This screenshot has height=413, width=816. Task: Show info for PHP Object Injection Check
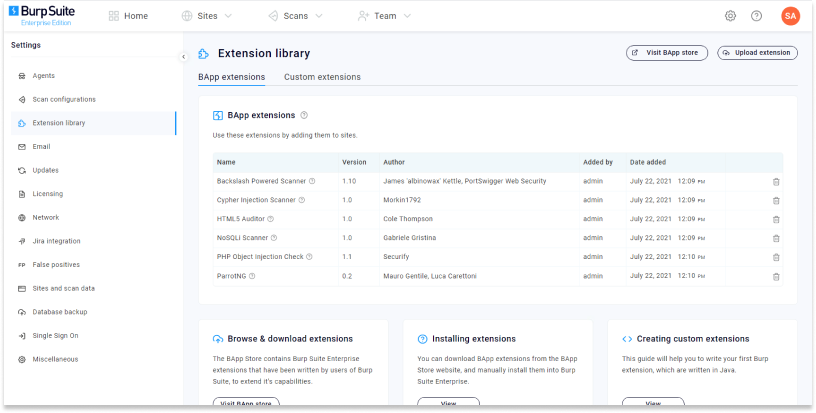point(309,256)
